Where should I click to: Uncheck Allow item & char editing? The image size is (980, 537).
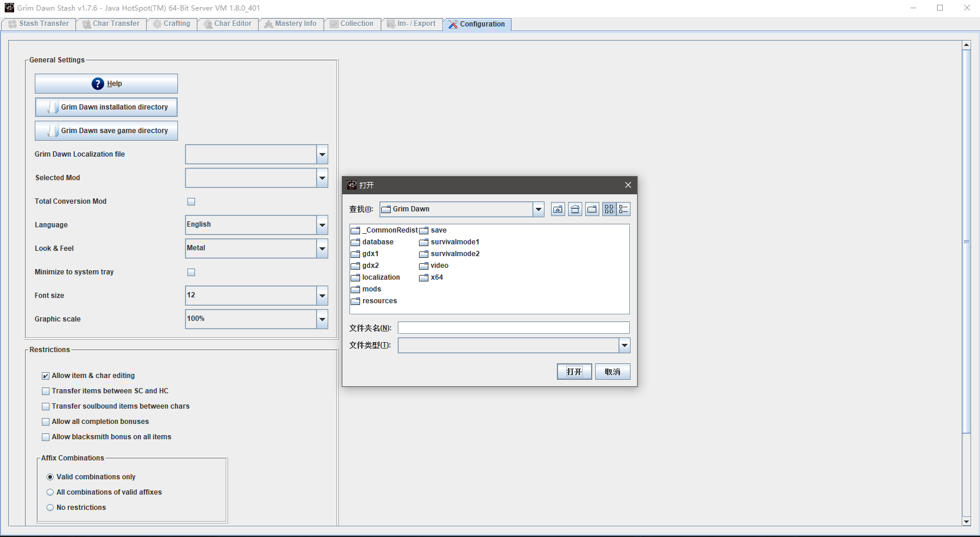pyautogui.click(x=45, y=376)
